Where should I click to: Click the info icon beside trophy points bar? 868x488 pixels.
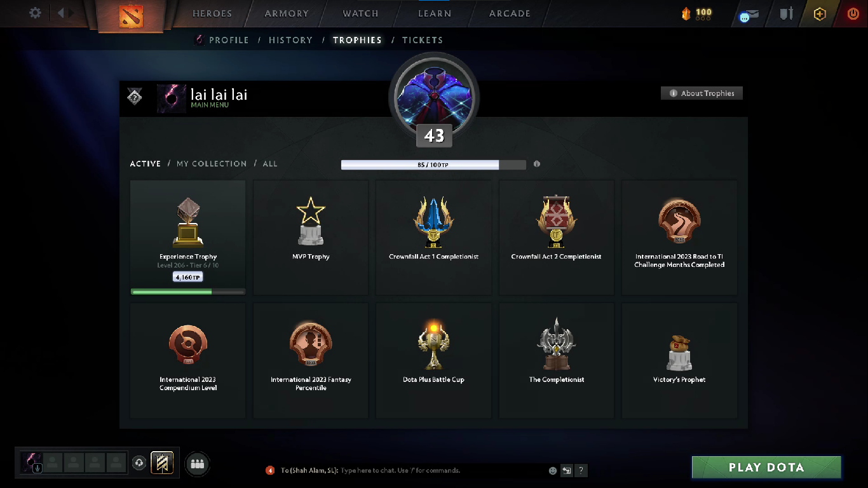click(x=537, y=164)
